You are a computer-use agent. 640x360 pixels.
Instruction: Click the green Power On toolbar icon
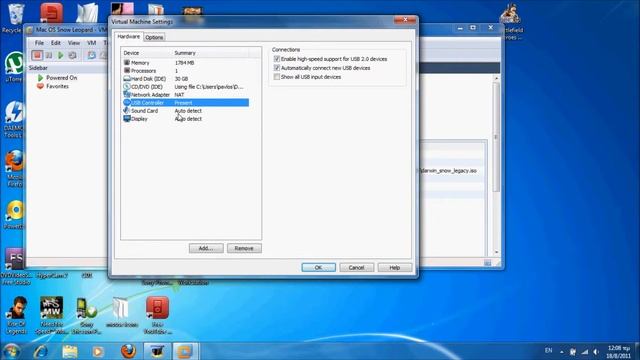(x=60, y=55)
